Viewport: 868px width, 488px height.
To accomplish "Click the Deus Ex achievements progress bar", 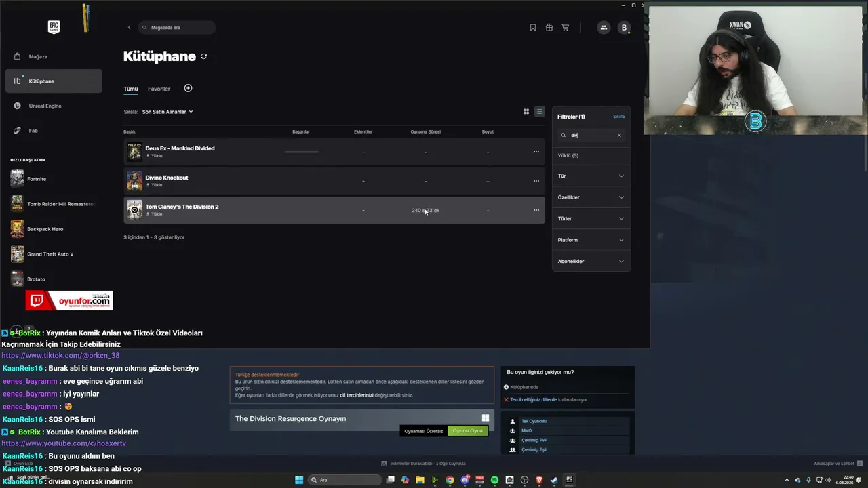I will point(301,152).
